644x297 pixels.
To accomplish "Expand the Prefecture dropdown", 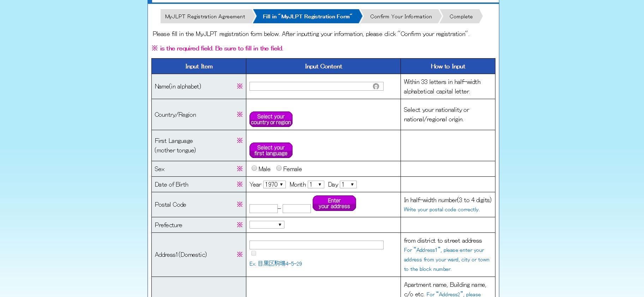I will [x=267, y=225].
